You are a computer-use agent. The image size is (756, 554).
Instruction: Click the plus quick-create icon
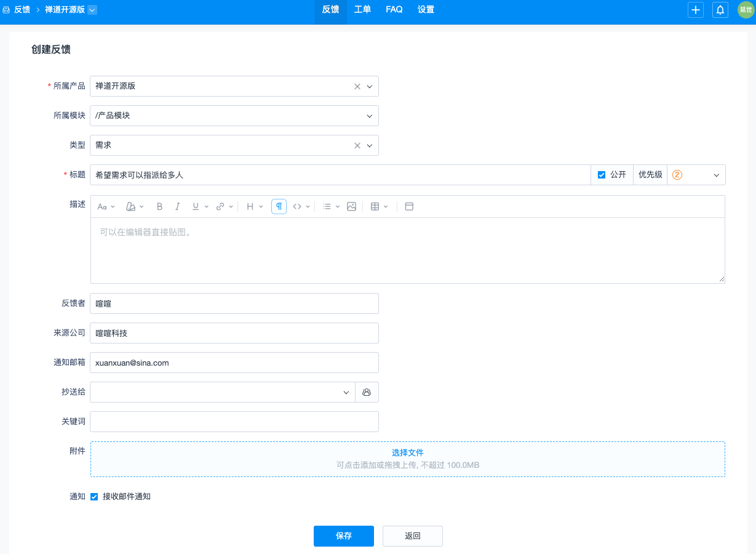(696, 10)
